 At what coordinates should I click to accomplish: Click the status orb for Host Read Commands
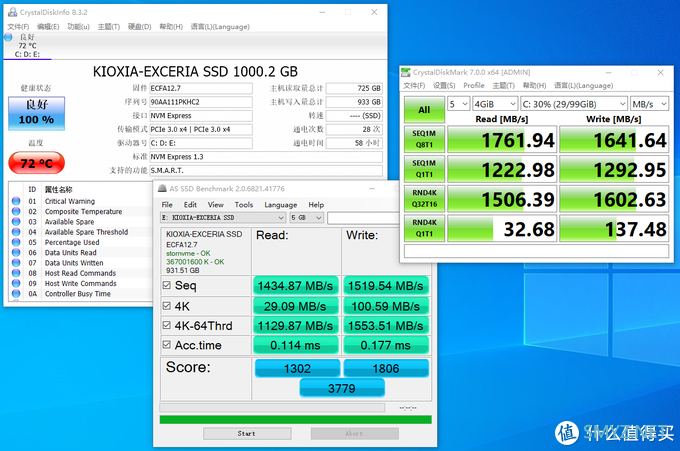[x=16, y=273]
